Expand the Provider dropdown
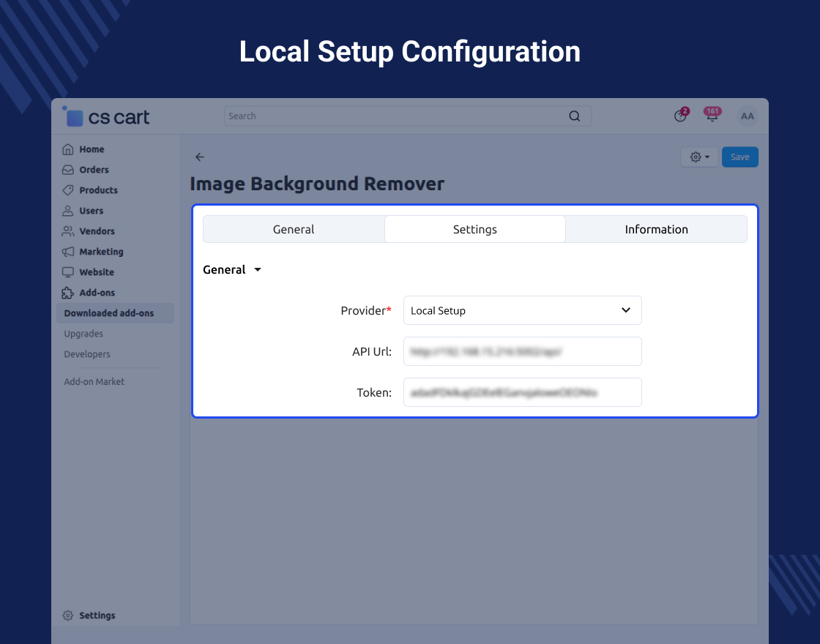The image size is (820, 644). 522,310
